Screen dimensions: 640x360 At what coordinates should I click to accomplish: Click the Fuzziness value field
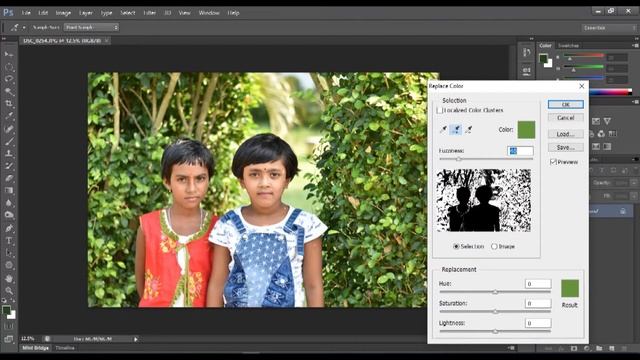pyautogui.click(x=520, y=151)
